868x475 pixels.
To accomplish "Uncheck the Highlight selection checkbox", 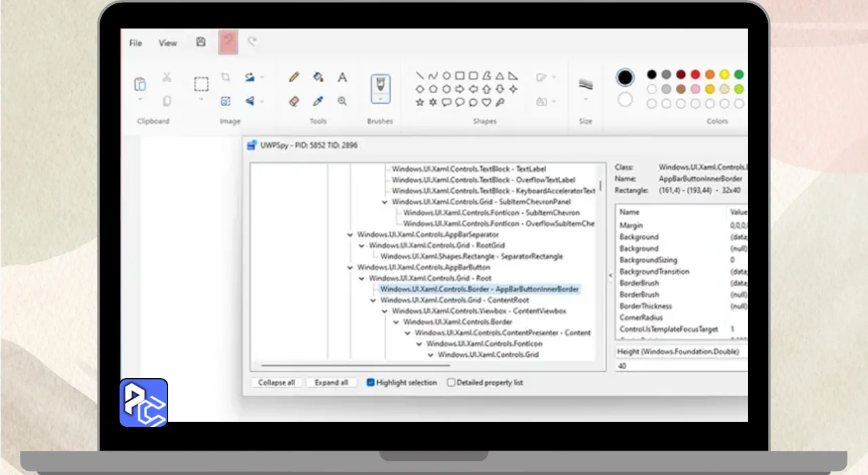I will tap(371, 383).
